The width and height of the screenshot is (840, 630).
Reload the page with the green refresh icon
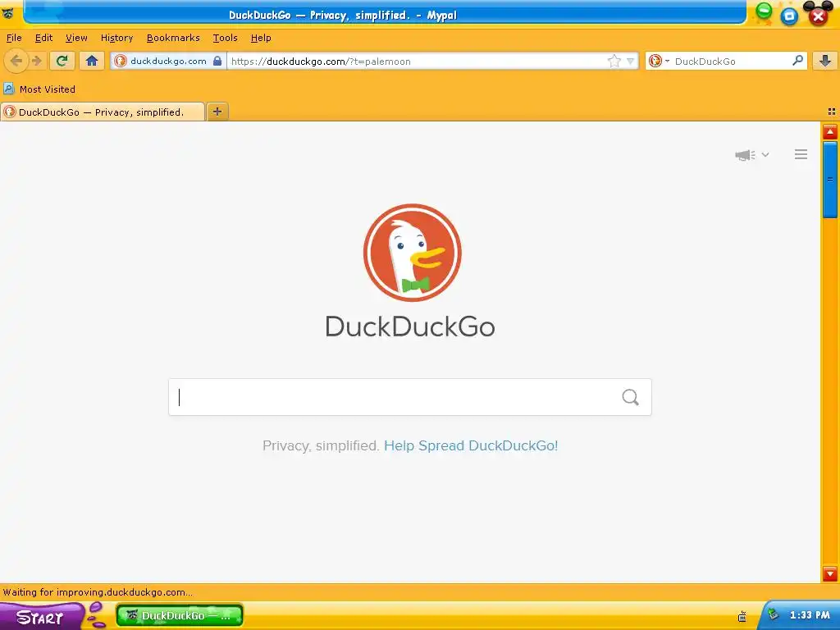[62, 61]
